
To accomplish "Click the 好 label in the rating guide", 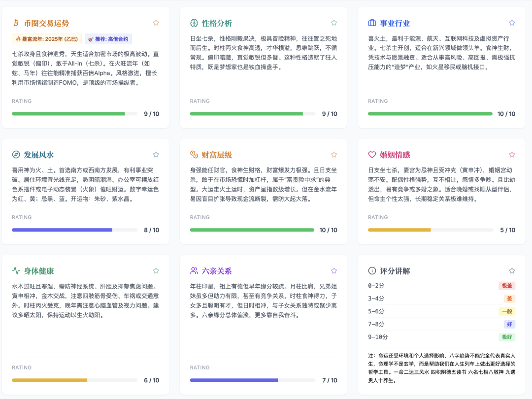I will pos(509,324).
